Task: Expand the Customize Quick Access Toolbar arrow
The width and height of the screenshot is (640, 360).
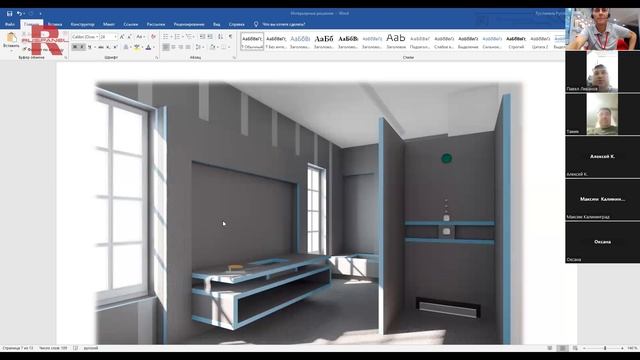Action: [40, 14]
